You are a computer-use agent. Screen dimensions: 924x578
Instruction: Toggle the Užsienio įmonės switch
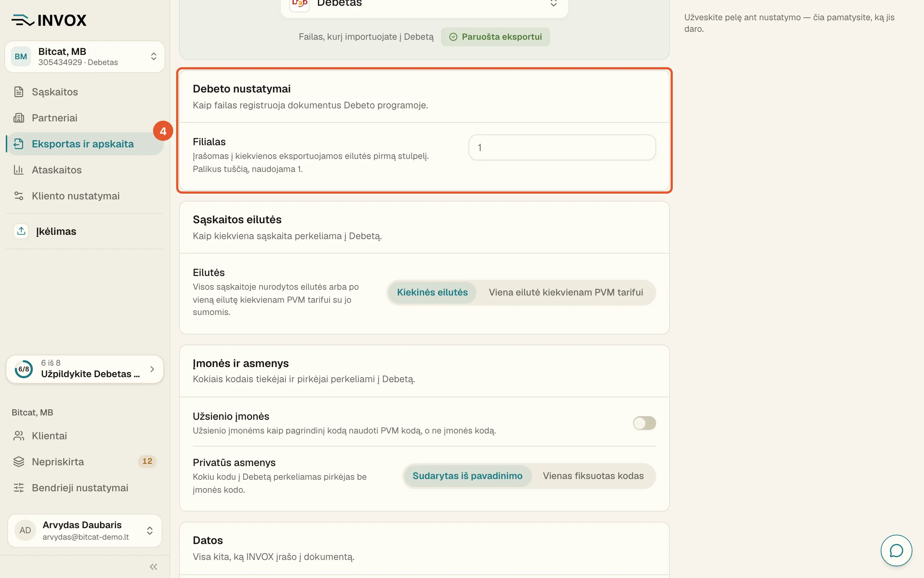click(x=645, y=423)
